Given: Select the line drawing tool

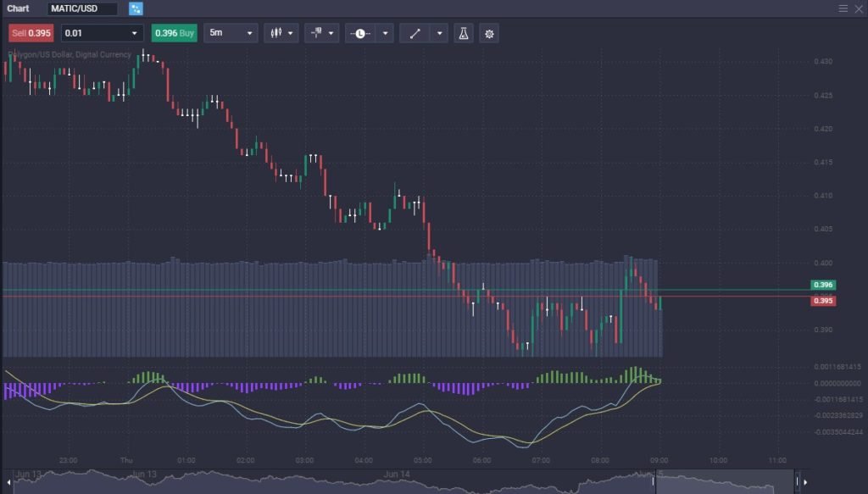Looking at the screenshot, I should (415, 33).
